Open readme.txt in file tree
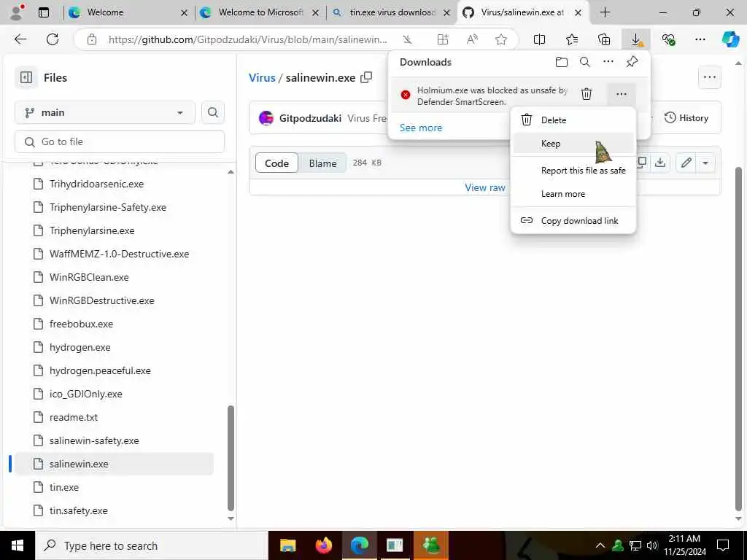This screenshot has width=747, height=560. [x=74, y=417]
